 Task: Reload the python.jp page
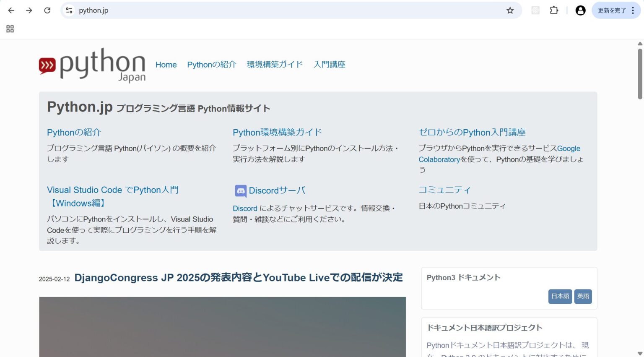point(47,10)
